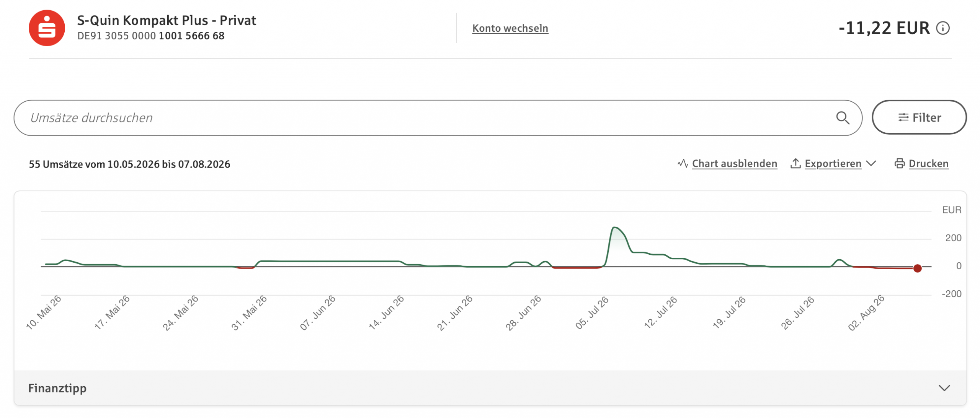The width and height of the screenshot is (980, 418).
Task: Hide the chart via Chart ausblenden
Action: click(x=734, y=163)
